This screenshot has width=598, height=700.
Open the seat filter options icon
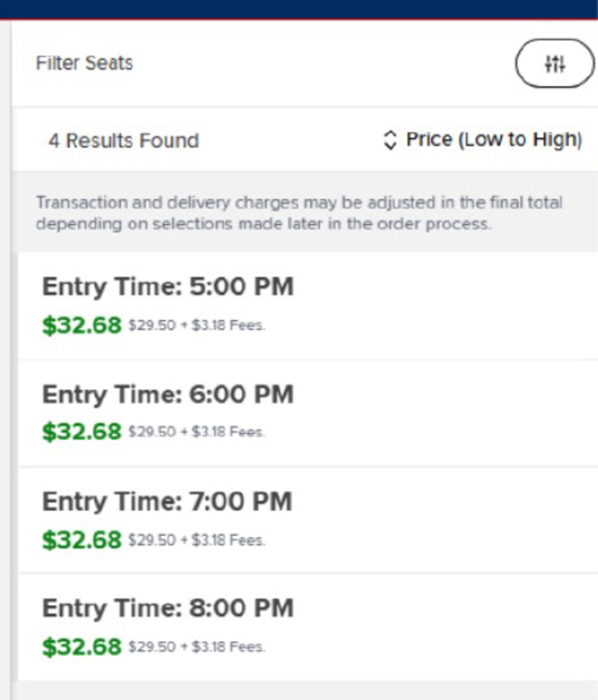click(x=554, y=63)
